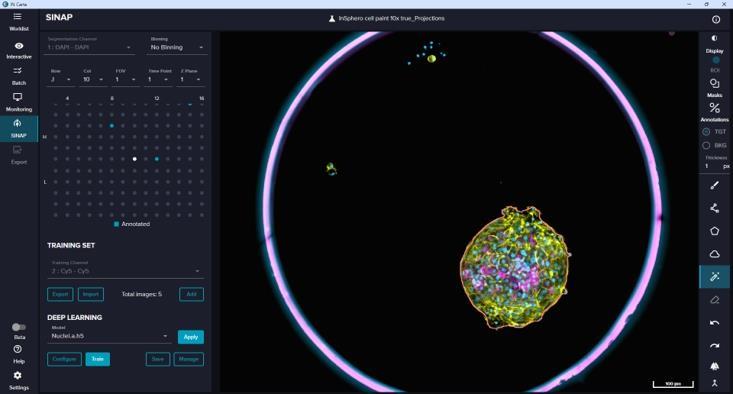Open the Monitoring screen icon
This screenshot has height=394, width=733.
pyautogui.click(x=18, y=97)
